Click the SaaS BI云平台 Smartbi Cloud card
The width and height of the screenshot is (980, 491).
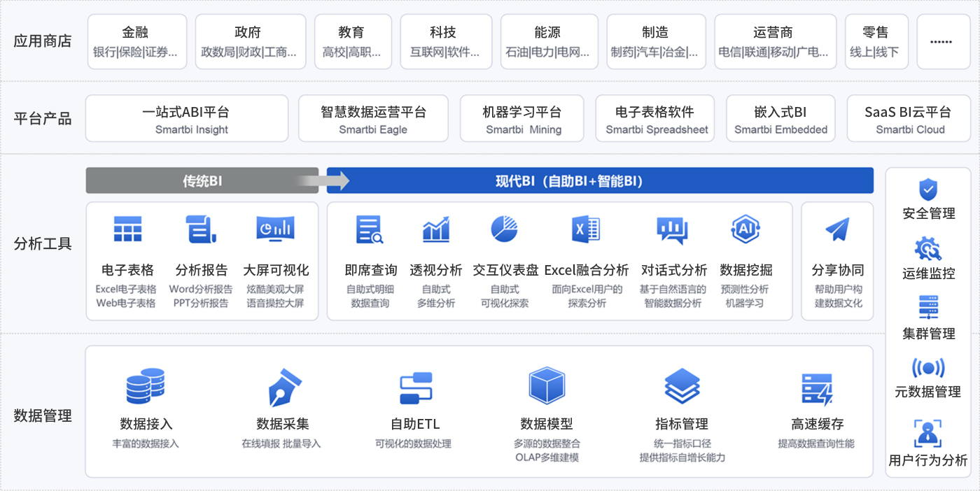pyautogui.click(x=908, y=118)
